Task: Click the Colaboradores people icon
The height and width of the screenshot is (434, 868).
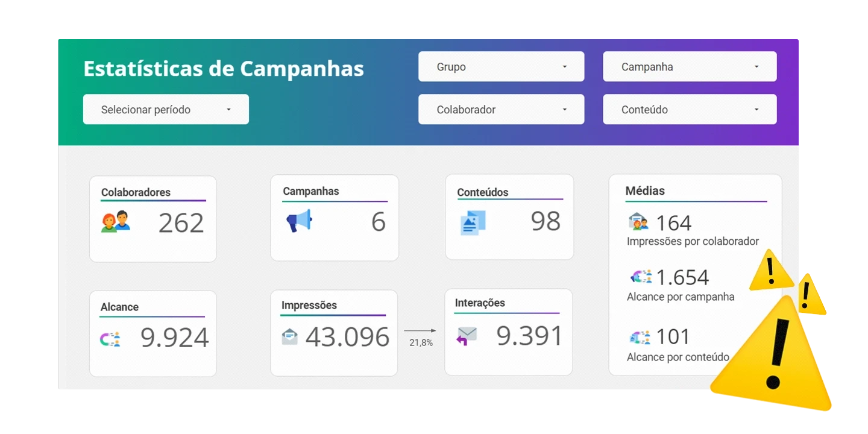Action: tap(116, 222)
